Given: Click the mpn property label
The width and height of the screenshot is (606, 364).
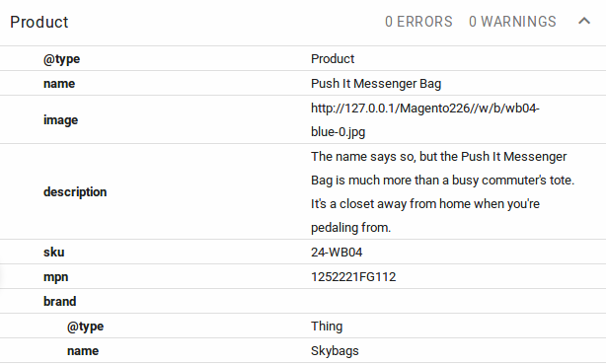Looking at the screenshot, I should [x=55, y=277].
